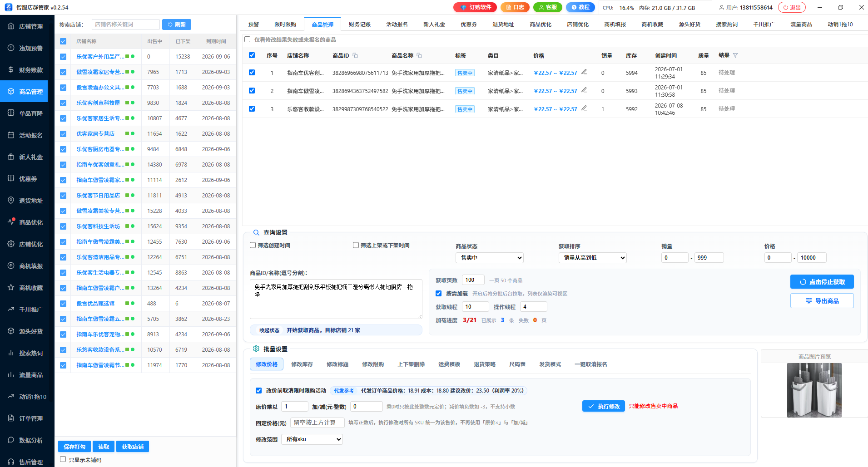Click 执行修改 button
The image size is (868, 467).
click(x=604, y=406)
